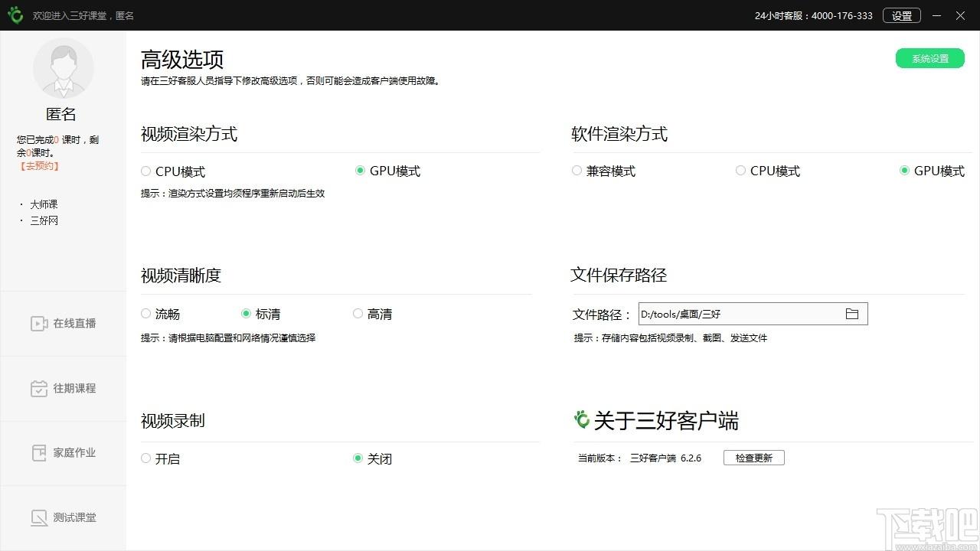Click the test classroom icon
Screen dimensions: 980x551
tap(39, 518)
